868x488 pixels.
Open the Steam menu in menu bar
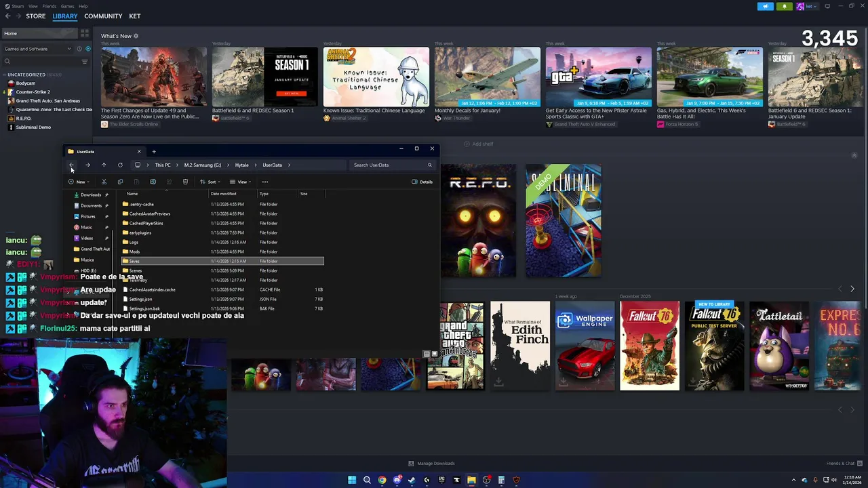[18, 6]
